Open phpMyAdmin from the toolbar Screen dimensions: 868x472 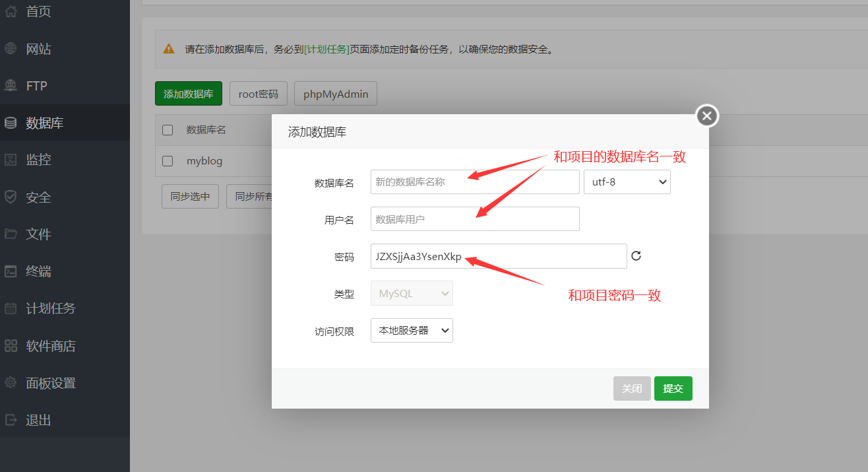click(335, 93)
